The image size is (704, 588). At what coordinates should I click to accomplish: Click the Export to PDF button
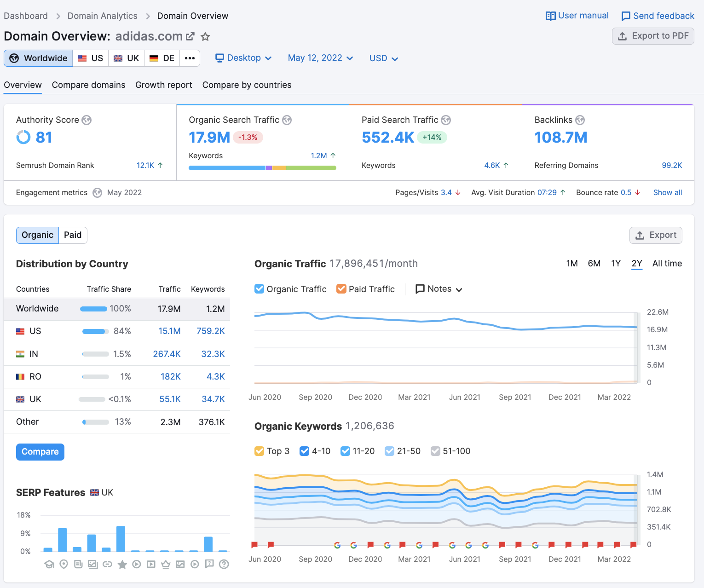pos(653,36)
